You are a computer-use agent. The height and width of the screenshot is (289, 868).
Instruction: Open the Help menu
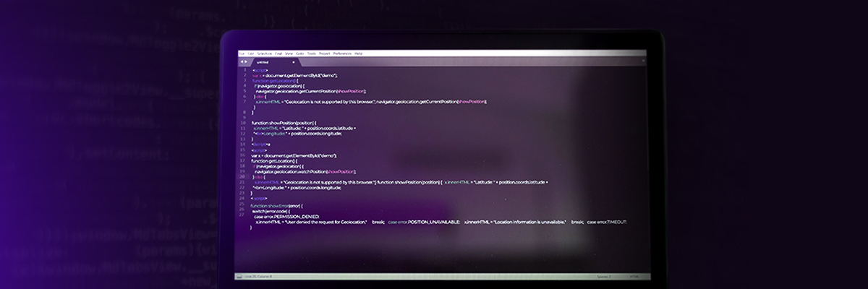[x=359, y=53]
